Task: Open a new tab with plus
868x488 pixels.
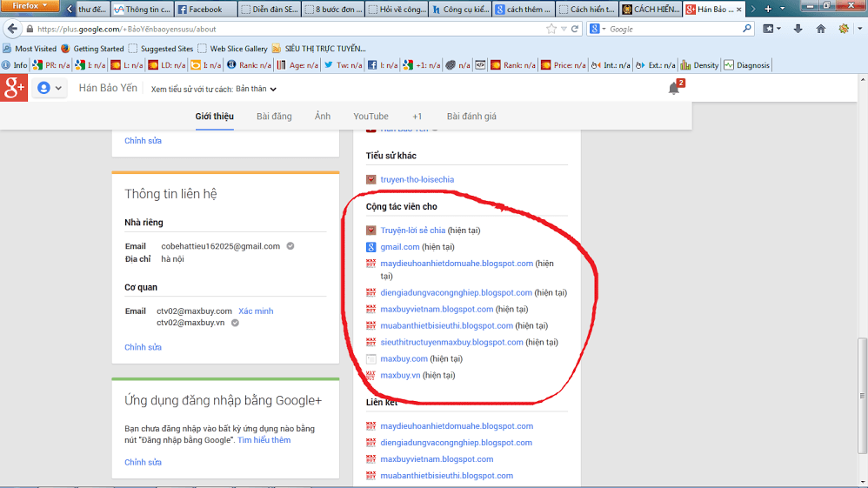Action: tap(768, 9)
